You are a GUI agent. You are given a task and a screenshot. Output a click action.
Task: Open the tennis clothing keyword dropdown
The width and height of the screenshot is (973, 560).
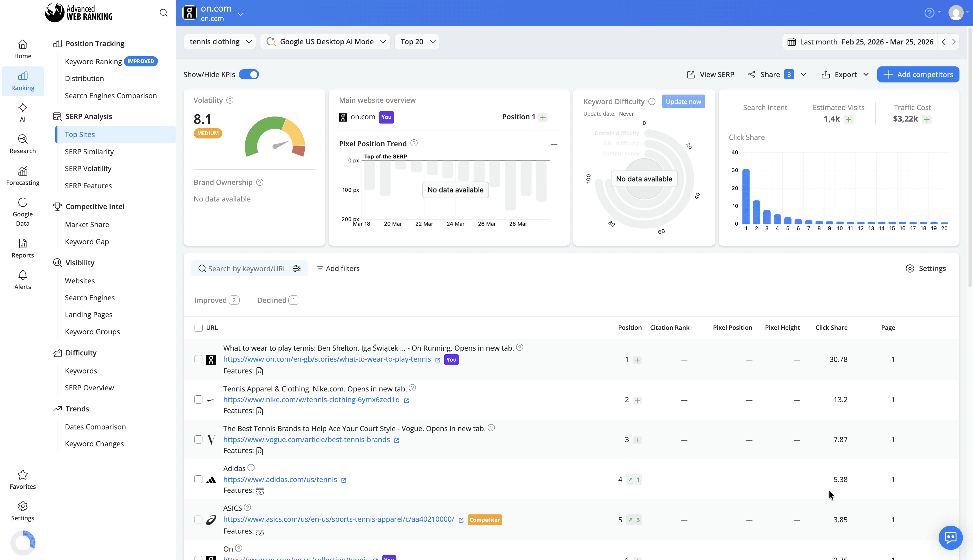[x=219, y=42]
